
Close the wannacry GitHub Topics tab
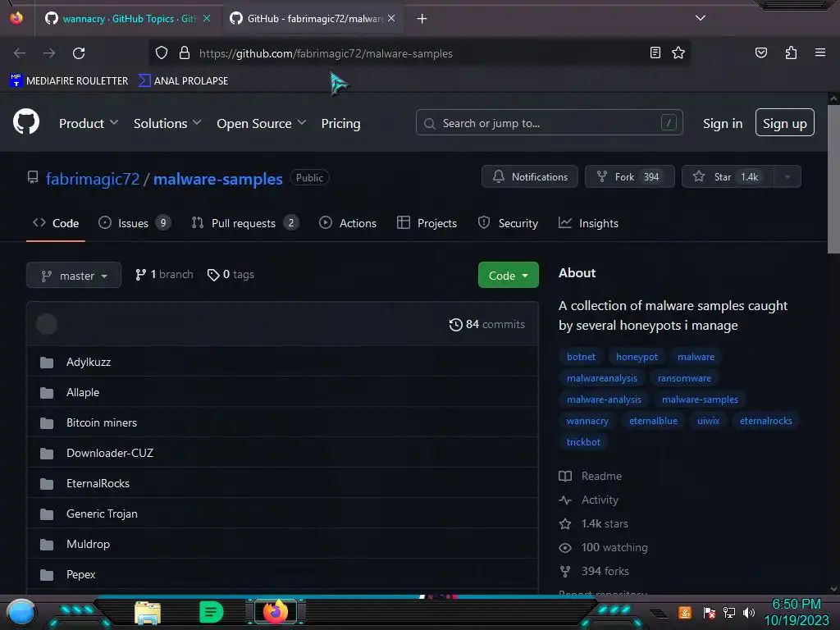pos(207,19)
